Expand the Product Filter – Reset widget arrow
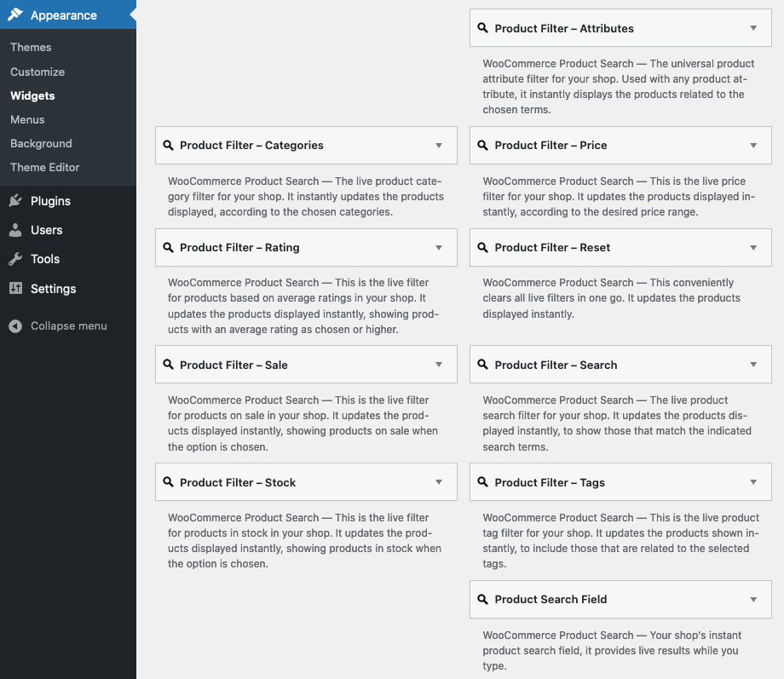Screen dimensions: 784x679 753,248
